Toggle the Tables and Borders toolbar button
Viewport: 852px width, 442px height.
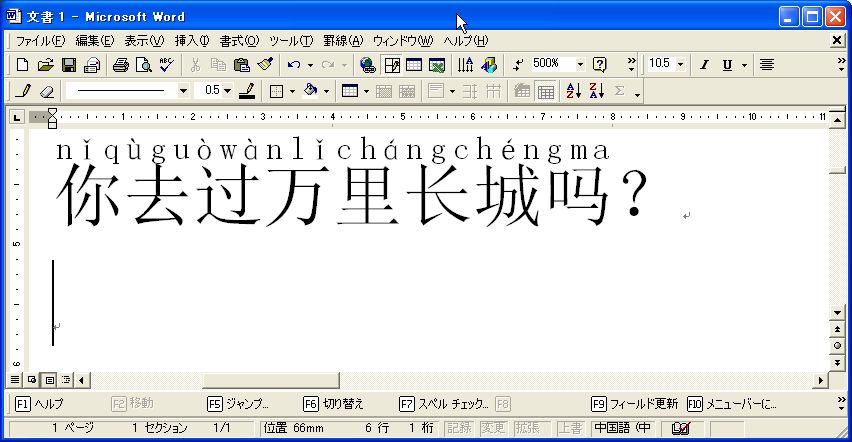392,65
